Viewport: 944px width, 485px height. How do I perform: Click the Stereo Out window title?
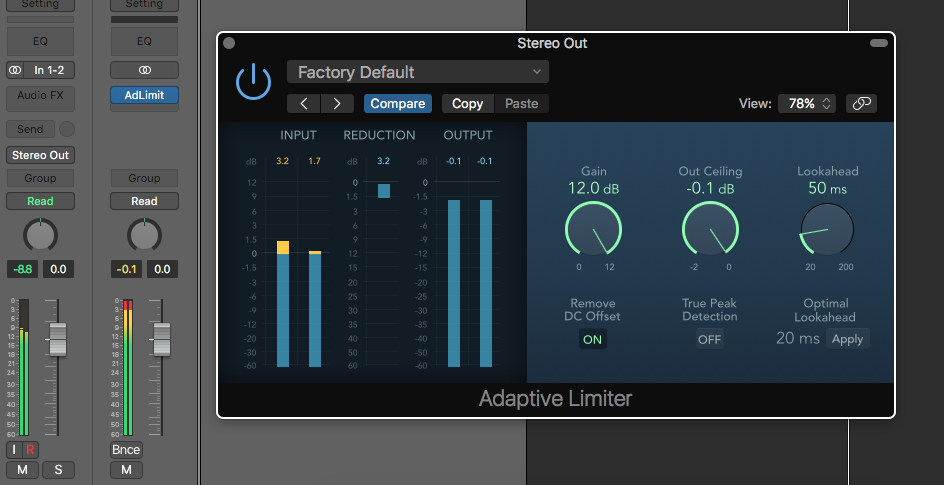(x=552, y=43)
